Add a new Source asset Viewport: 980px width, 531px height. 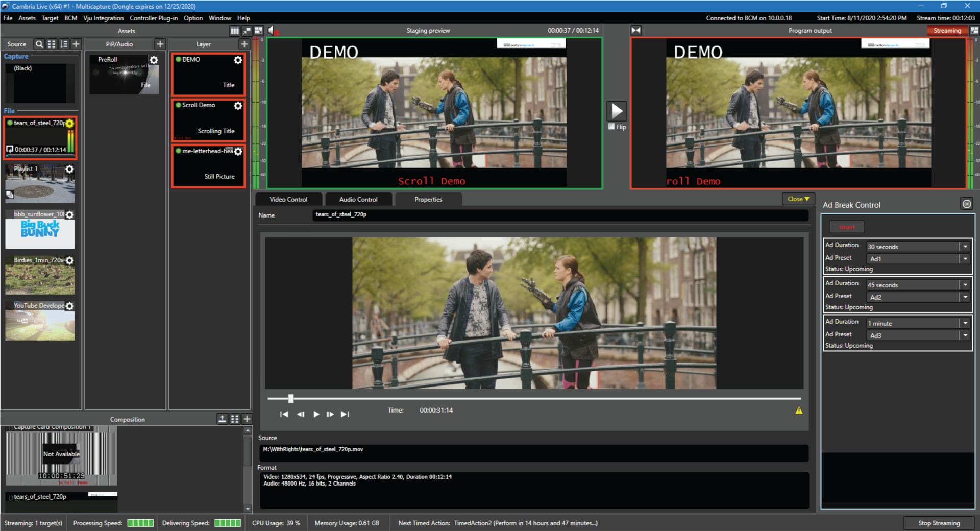tap(76, 44)
